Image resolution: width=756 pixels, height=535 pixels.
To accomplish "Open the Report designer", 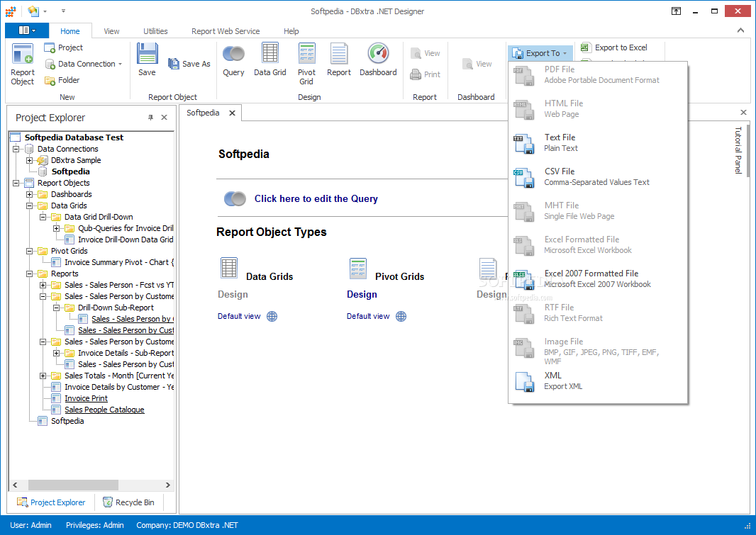I will click(339, 60).
